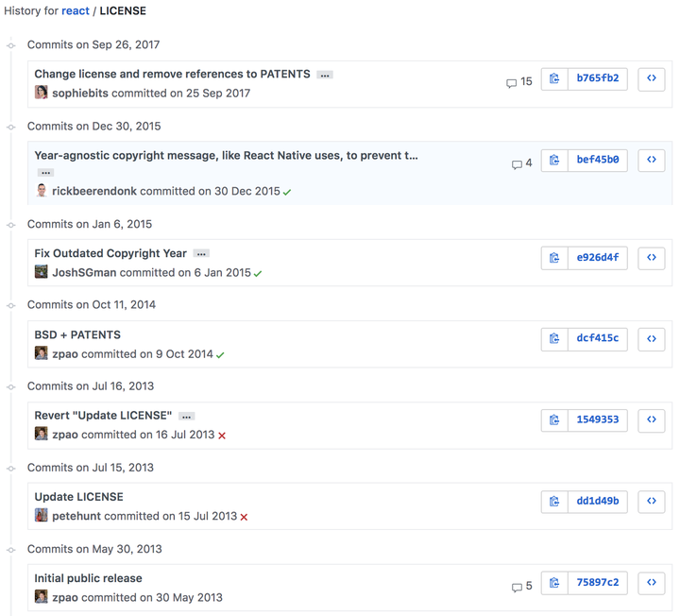Browse repository at commit e926d4f
The width and height of the screenshot is (680, 616).
point(652,258)
